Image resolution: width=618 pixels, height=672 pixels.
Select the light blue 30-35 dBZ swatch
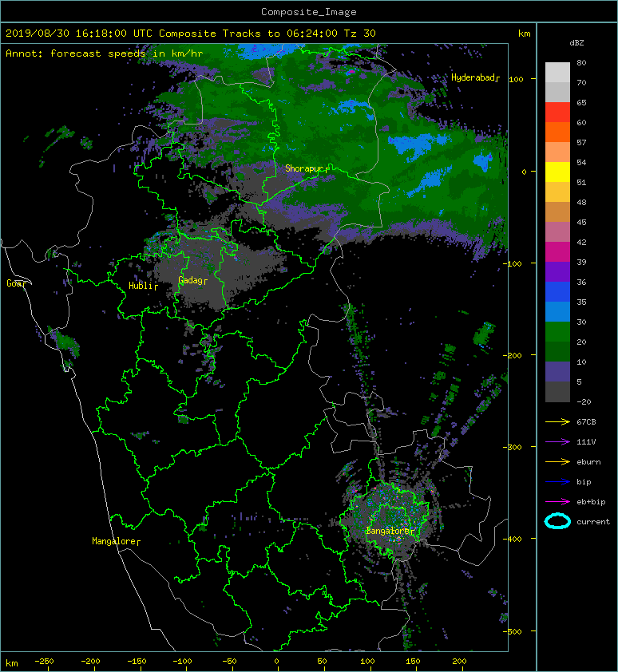coord(557,312)
